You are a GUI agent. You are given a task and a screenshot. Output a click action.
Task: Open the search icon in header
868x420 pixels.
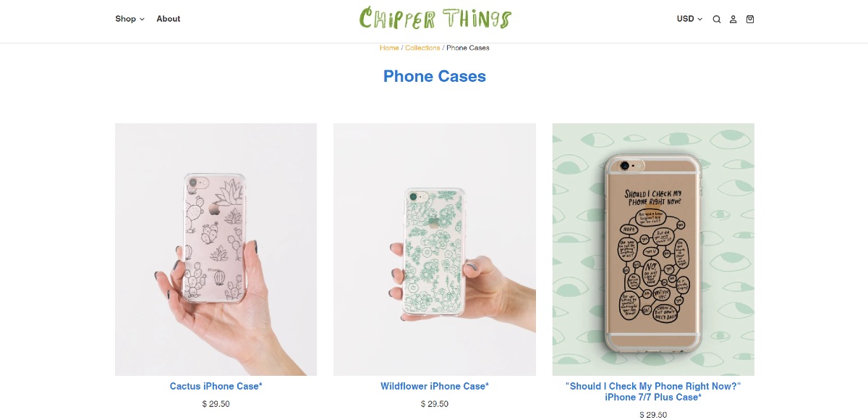coord(716,20)
